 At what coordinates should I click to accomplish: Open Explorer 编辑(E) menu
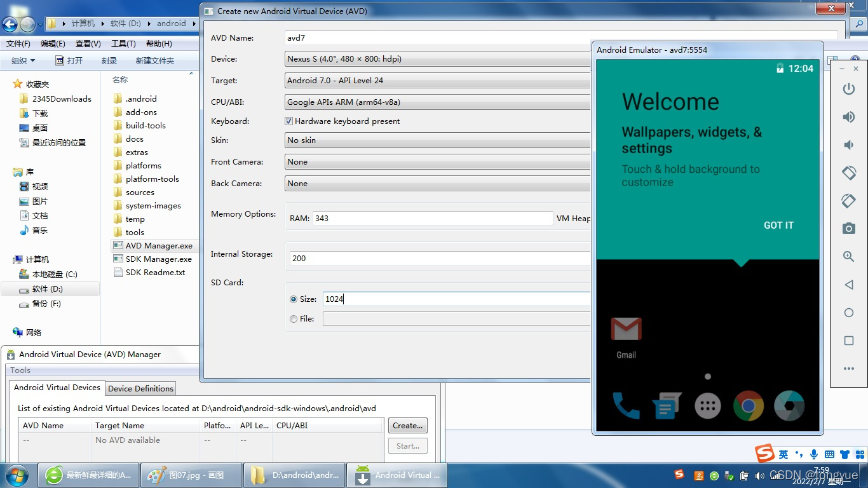click(53, 44)
